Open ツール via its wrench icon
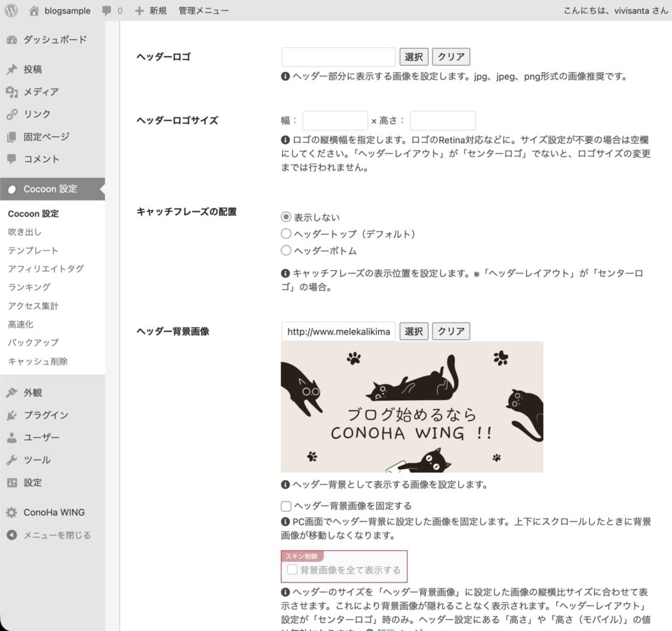 coord(12,460)
